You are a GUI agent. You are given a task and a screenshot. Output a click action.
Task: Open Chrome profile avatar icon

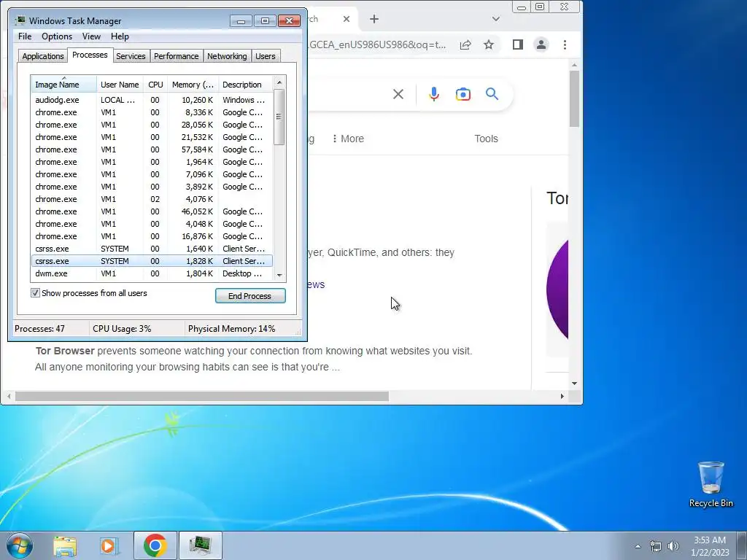(x=541, y=44)
